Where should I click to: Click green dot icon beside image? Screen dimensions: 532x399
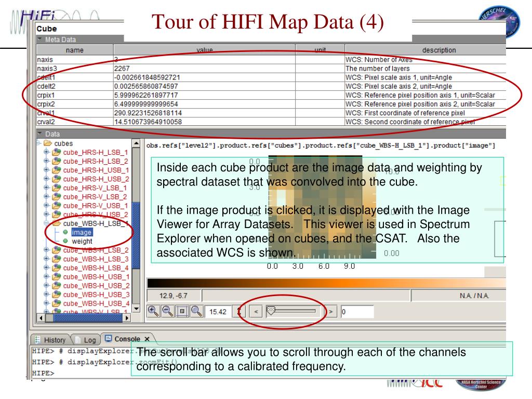[65, 232]
